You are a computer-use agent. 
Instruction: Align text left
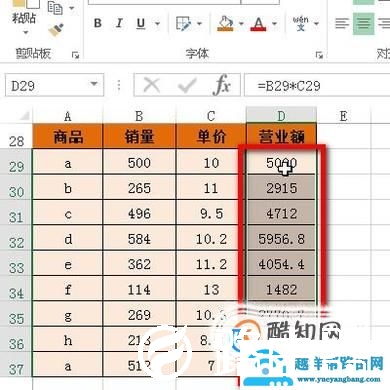342,23
